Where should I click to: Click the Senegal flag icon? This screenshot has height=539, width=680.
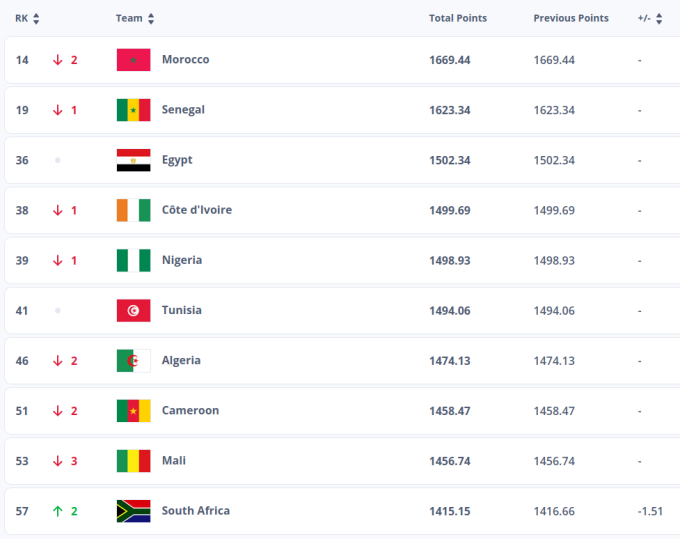(x=133, y=110)
